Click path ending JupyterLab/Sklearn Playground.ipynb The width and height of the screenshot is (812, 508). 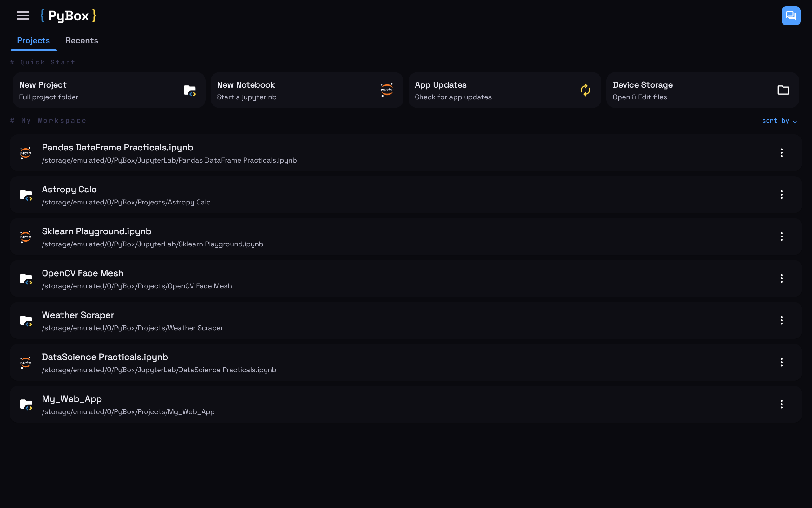tap(152, 244)
